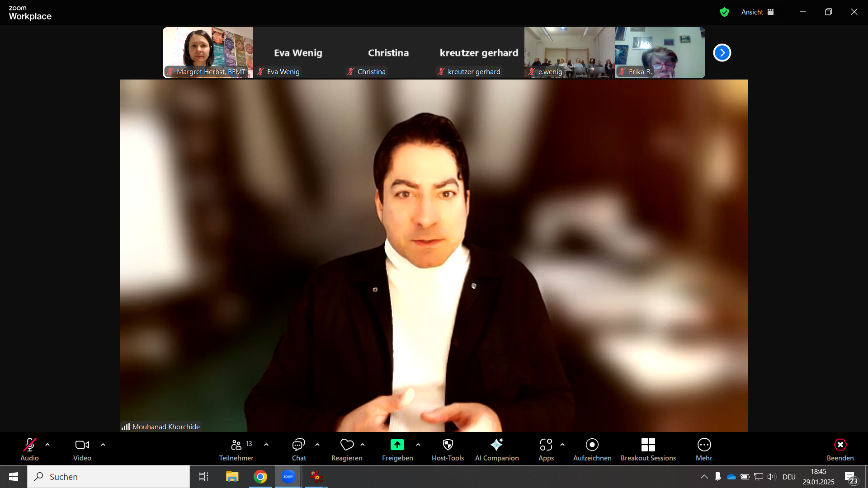Open the Ansicht view menu
Image resolution: width=868 pixels, height=488 pixels.
757,12
